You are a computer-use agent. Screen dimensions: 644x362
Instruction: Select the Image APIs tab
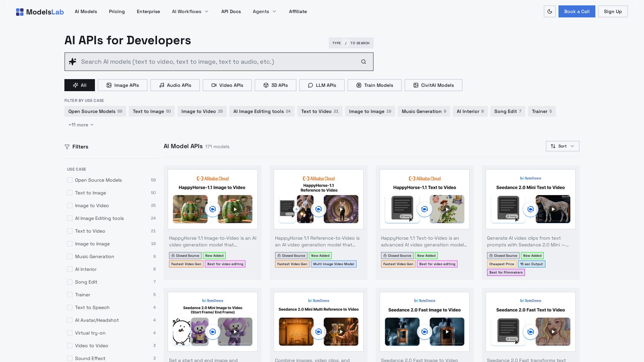[x=122, y=85]
